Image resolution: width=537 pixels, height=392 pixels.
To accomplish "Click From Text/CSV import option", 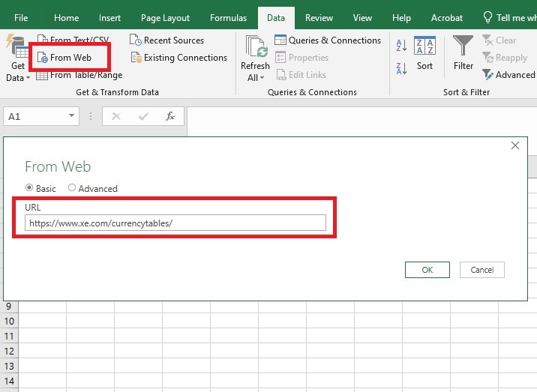I will tap(73, 40).
